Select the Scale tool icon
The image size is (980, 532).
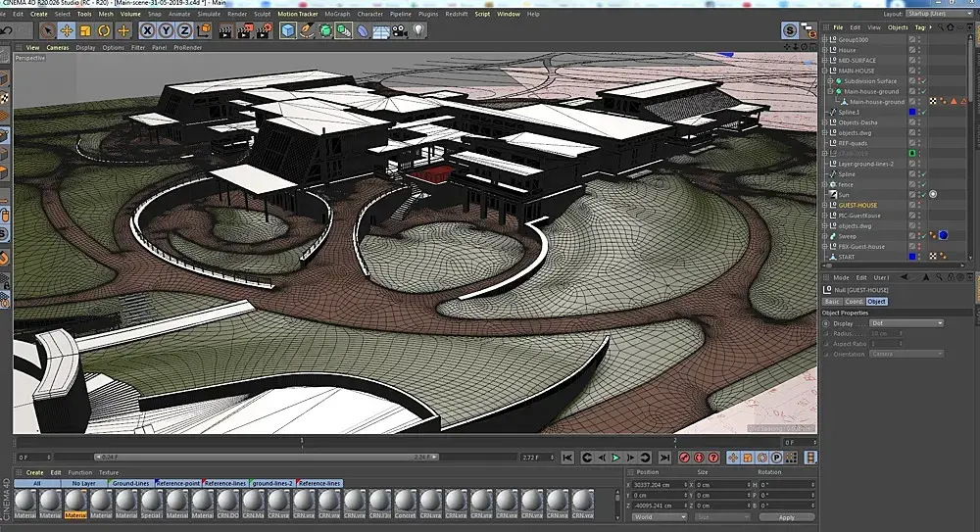(85, 30)
